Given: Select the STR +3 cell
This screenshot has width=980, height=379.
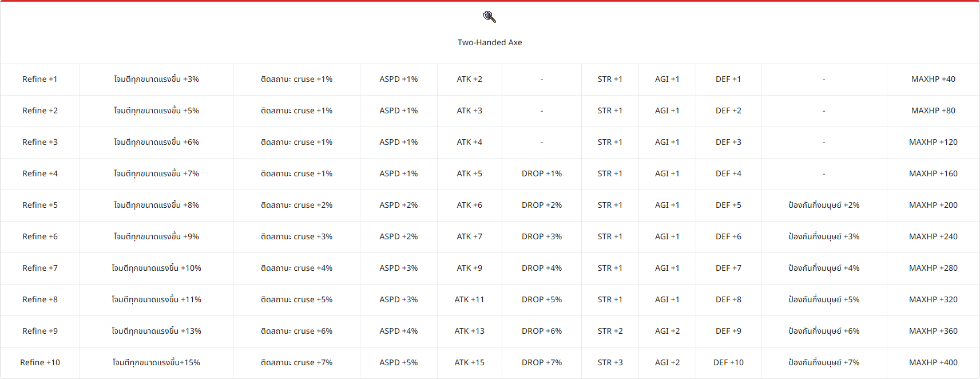Looking at the screenshot, I should [610, 362].
